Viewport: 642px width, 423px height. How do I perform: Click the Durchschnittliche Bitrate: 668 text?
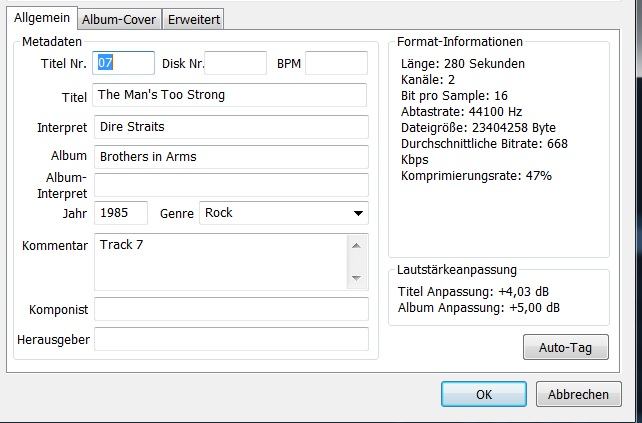pyautogui.click(x=484, y=144)
